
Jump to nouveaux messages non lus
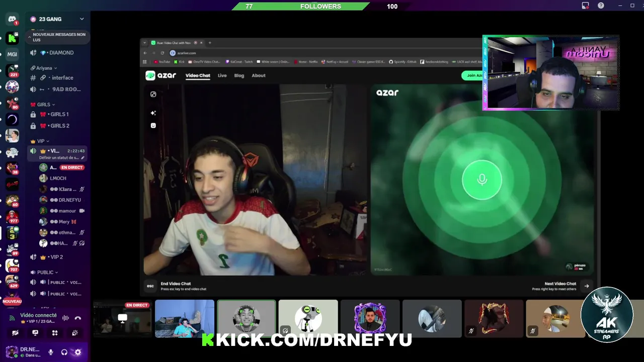point(58,37)
